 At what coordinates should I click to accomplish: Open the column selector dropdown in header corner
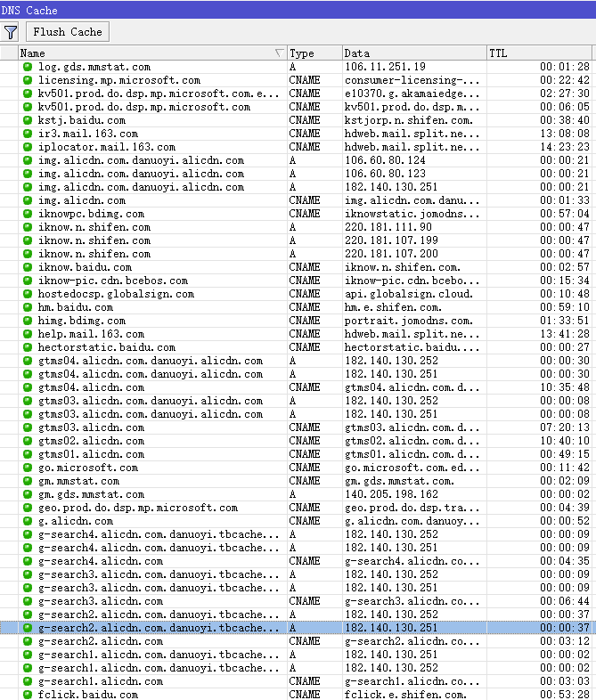pos(8,53)
